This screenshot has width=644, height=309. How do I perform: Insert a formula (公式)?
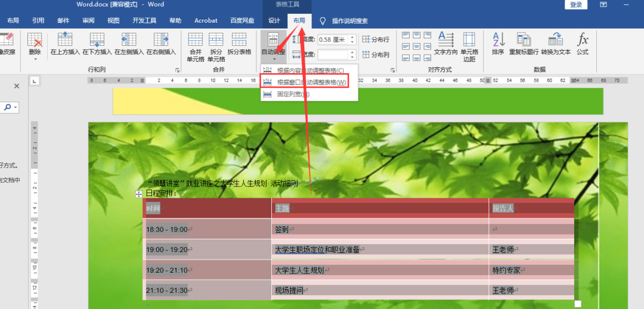click(583, 44)
